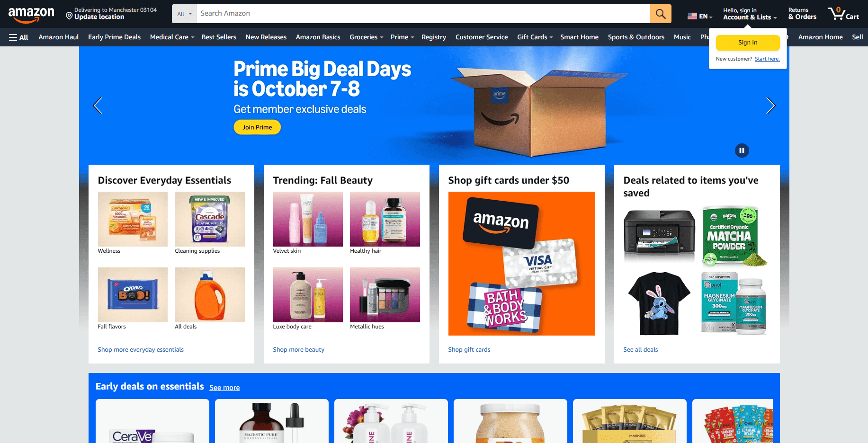Viewport: 868px width, 443px height.
Task: Click in the Search Amazon field
Action: pyautogui.click(x=423, y=14)
